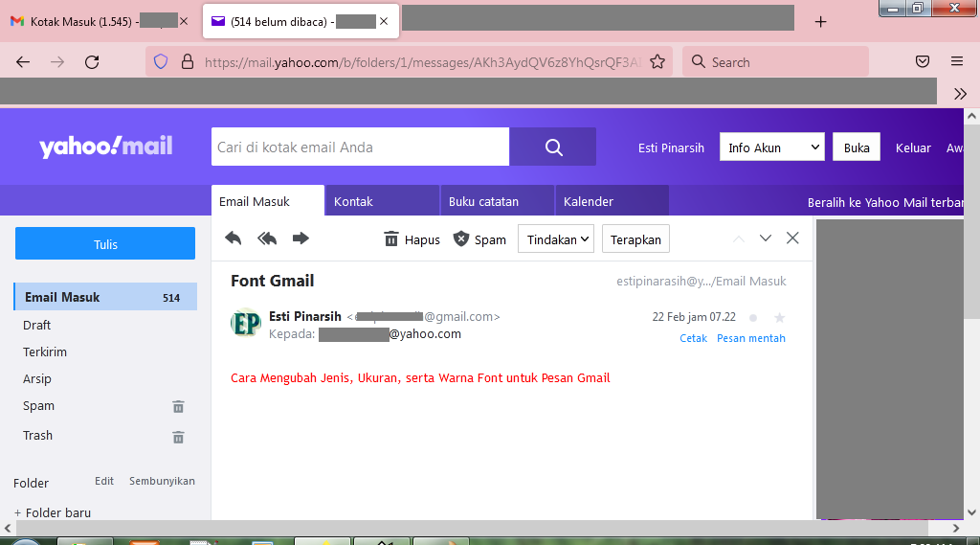The height and width of the screenshot is (545, 980).
Task: Click the Esti Pinarsih account name in header
Action: [671, 148]
